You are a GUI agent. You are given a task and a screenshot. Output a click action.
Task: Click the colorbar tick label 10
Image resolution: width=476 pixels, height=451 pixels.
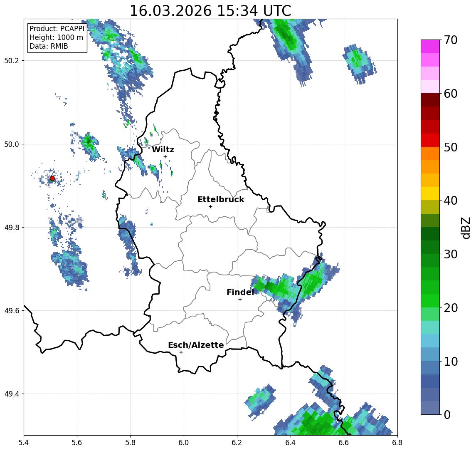point(451,361)
